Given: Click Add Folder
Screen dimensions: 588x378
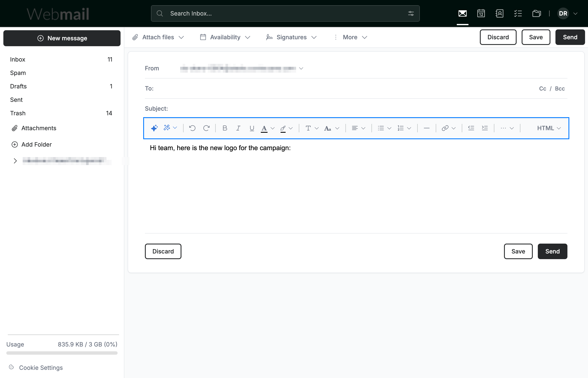Looking at the screenshot, I should pyautogui.click(x=32, y=144).
